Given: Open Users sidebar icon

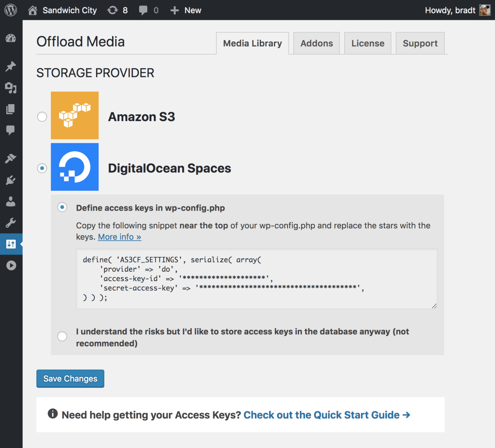Looking at the screenshot, I should click(11, 201).
